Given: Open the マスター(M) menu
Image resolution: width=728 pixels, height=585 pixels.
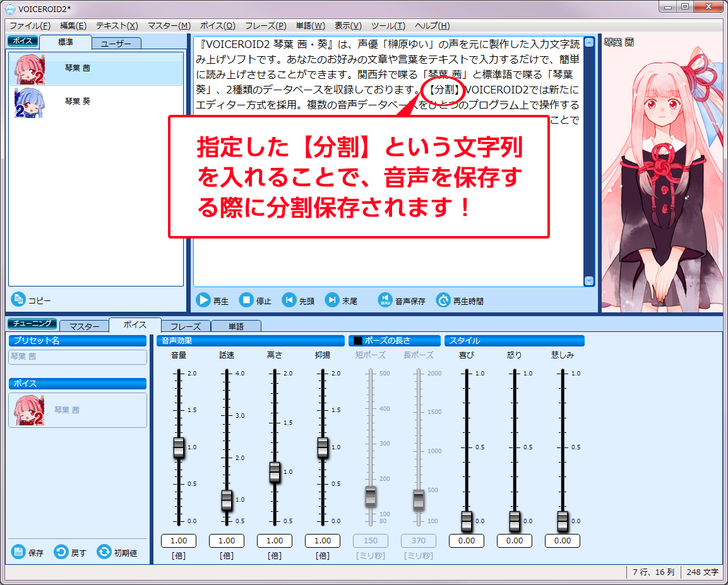Looking at the screenshot, I should (x=169, y=26).
